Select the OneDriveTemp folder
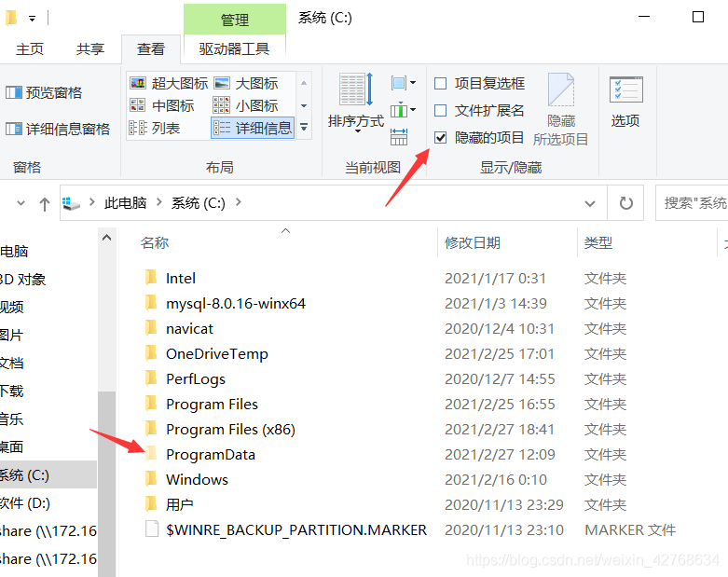728x577 pixels. tap(217, 353)
